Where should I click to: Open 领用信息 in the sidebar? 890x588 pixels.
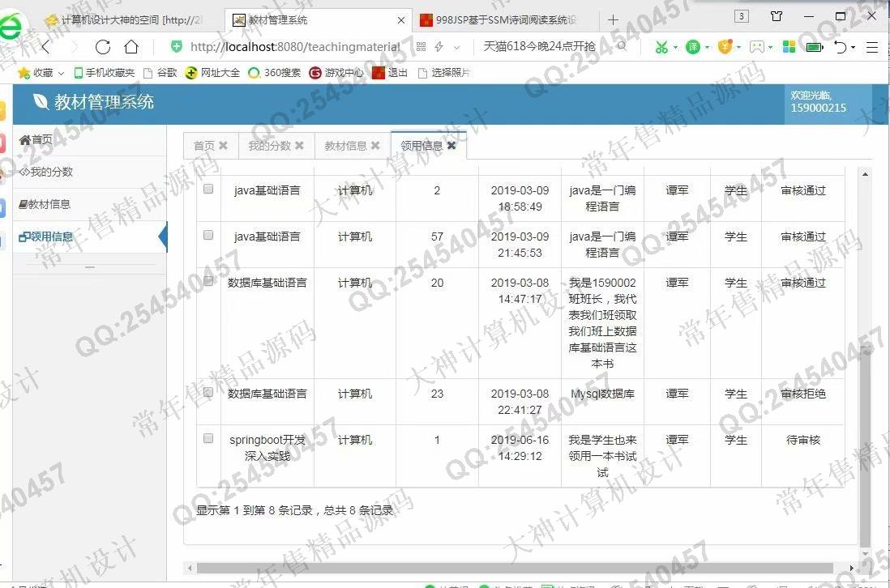coord(90,236)
